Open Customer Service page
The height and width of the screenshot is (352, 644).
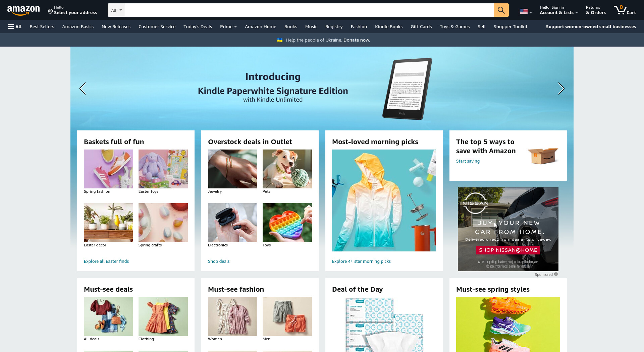click(x=157, y=26)
